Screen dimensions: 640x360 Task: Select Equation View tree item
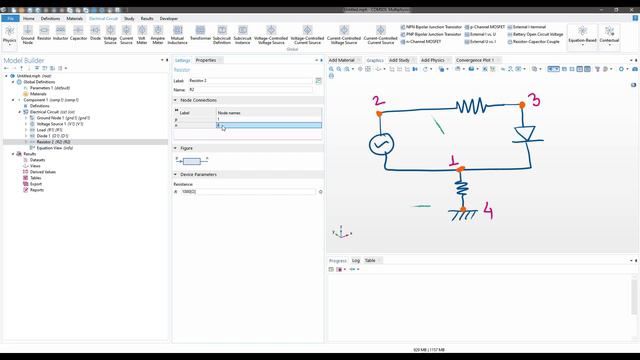pos(55,148)
